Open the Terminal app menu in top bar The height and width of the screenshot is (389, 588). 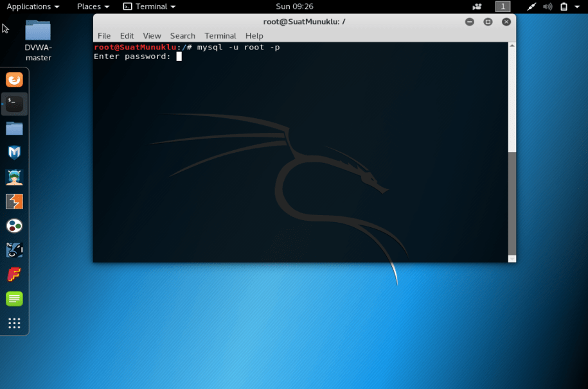point(149,6)
